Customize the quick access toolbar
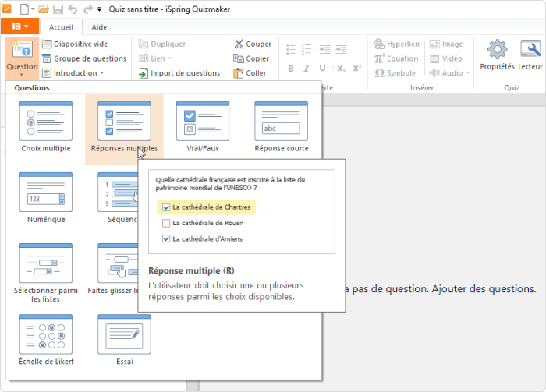This screenshot has width=546, height=392. 100,9
